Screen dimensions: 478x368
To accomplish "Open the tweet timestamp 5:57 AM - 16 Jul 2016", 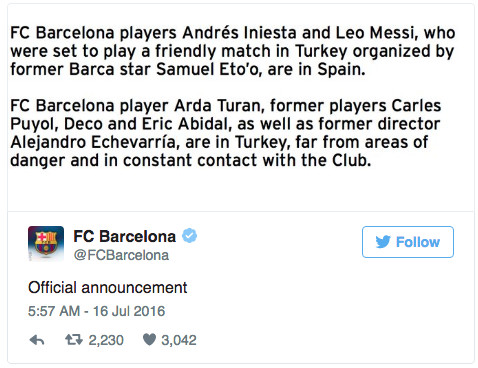I will [x=97, y=311].
